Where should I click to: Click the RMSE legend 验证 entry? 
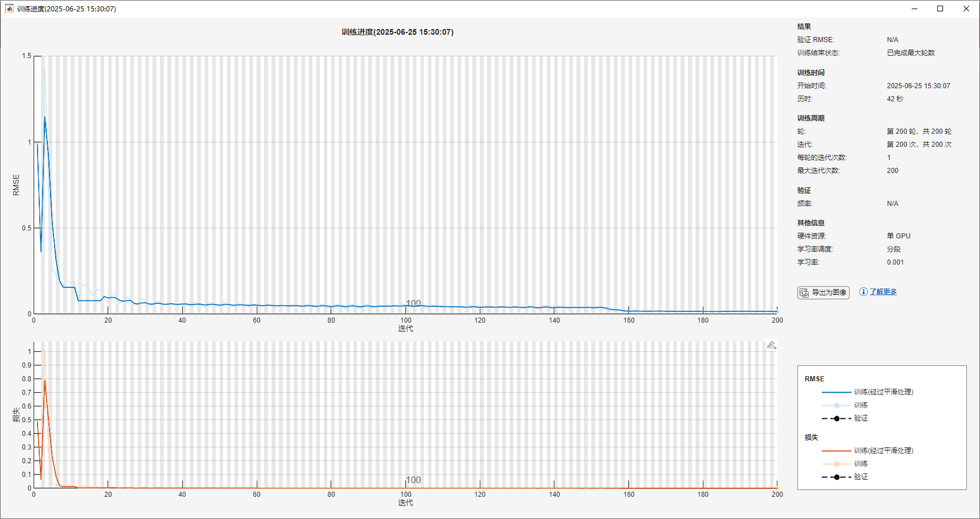tap(845, 418)
